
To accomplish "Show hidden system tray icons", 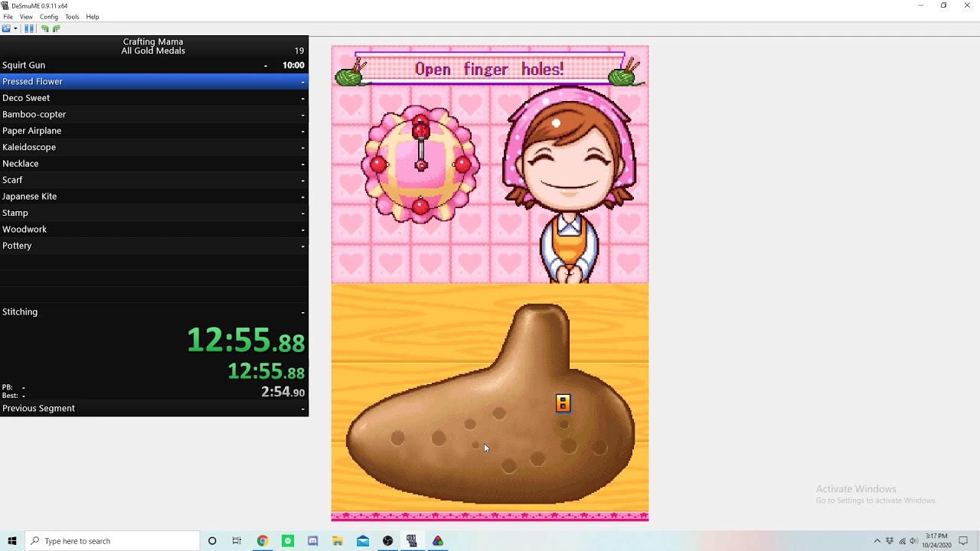I will coord(877,541).
